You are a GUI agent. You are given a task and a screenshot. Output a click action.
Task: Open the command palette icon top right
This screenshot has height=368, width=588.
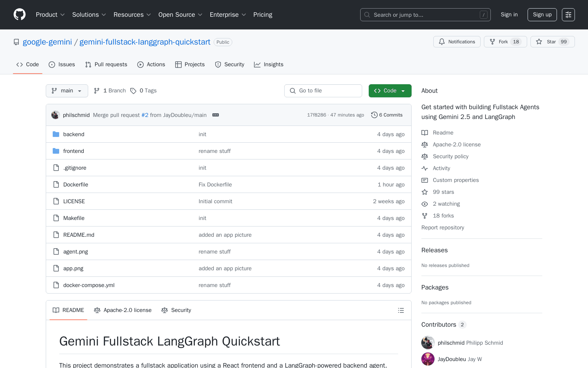point(568,14)
